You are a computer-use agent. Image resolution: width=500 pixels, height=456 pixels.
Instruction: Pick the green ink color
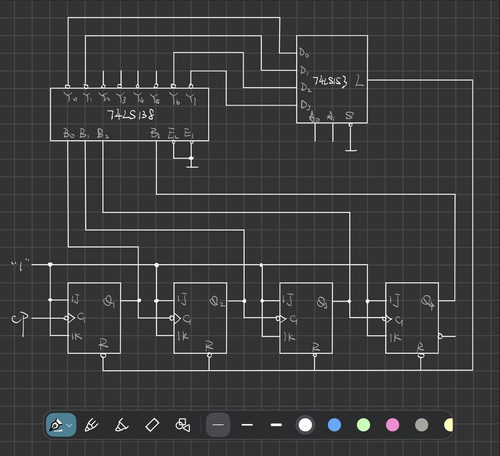tap(363, 425)
